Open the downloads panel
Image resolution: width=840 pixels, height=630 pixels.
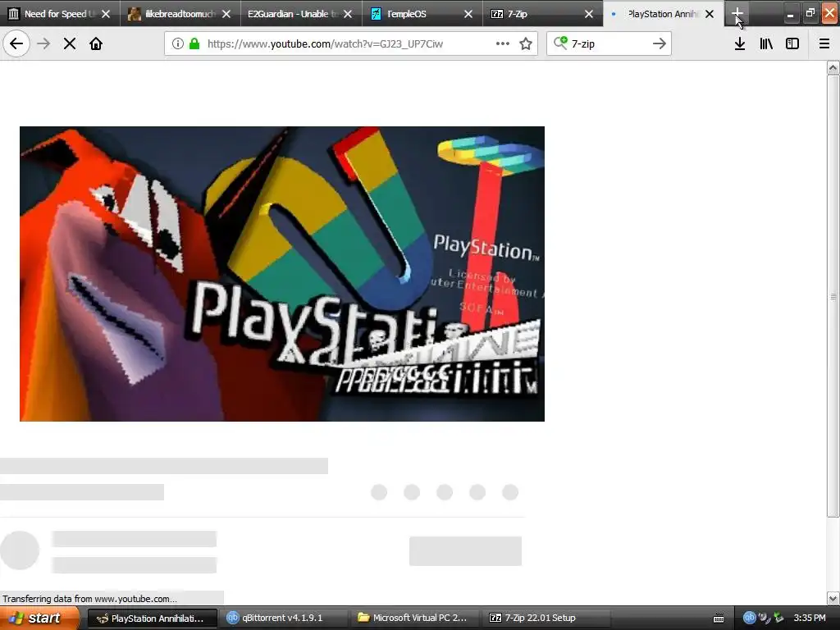[740, 43]
